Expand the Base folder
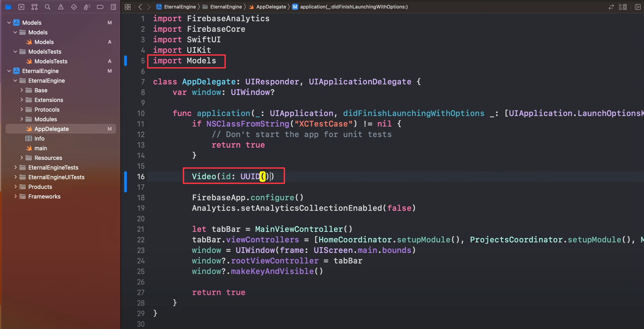The height and width of the screenshot is (329, 644). tap(22, 90)
